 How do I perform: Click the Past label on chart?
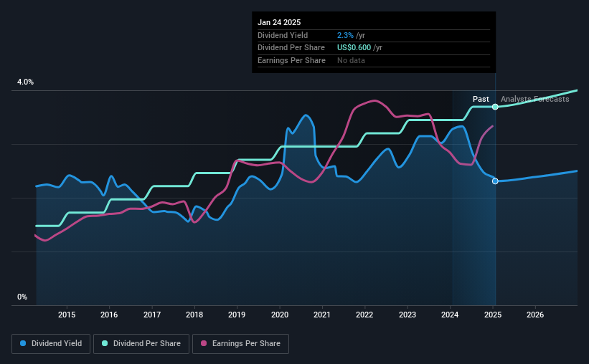[x=481, y=99]
